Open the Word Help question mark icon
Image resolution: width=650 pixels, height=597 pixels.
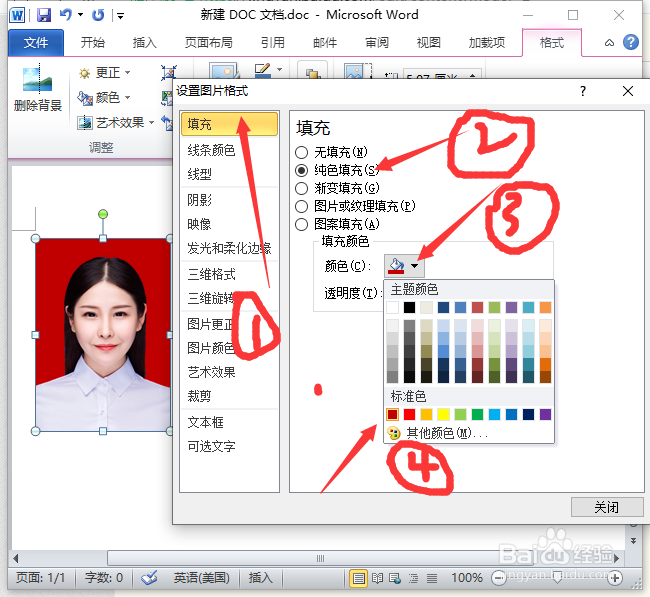pos(631,42)
